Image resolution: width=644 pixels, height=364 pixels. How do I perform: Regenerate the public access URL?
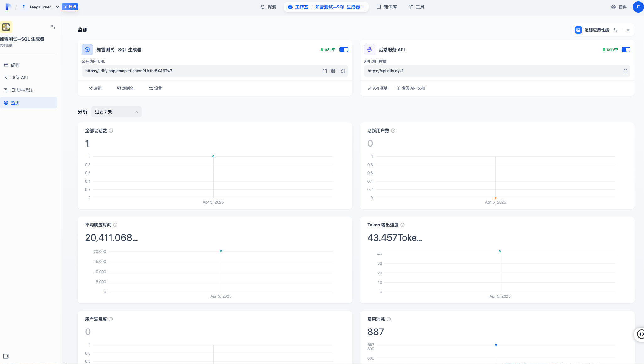[343, 71]
